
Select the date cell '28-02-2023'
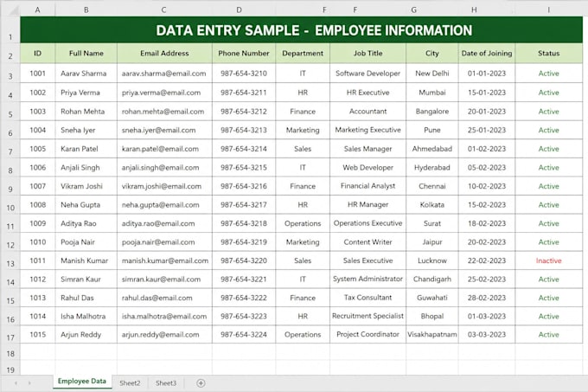click(487, 298)
